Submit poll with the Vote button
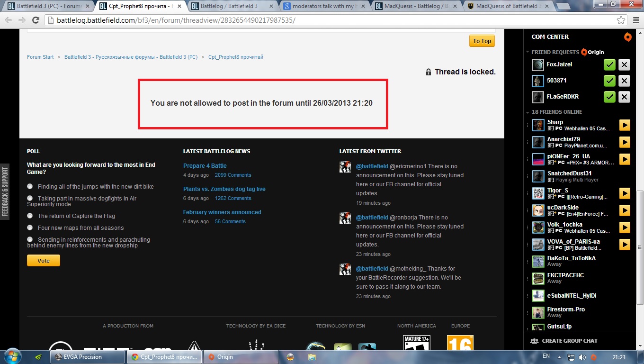The width and height of the screenshot is (644, 364). tap(44, 261)
